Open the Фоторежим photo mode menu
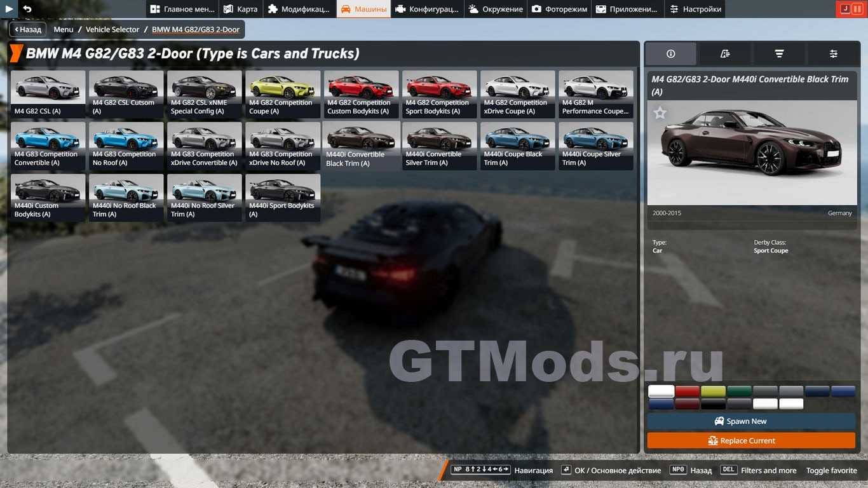 click(x=559, y=9)
